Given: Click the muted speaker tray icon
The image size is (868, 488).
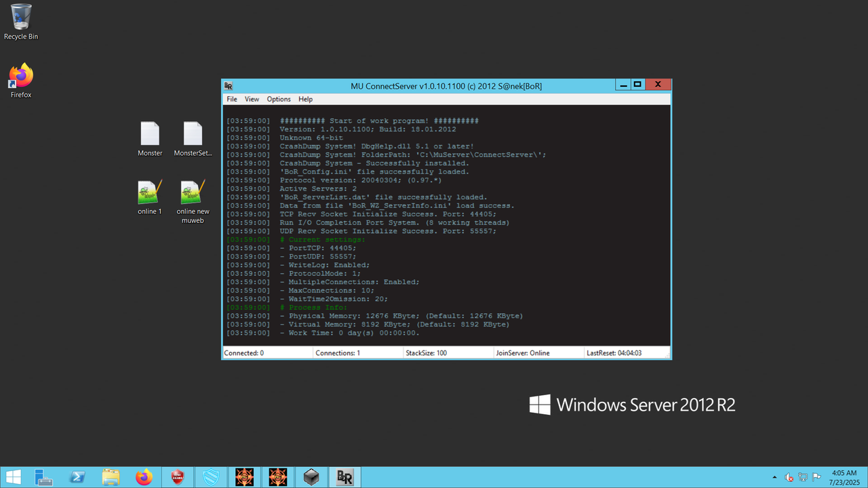Looking at the screenshot, I should pyautogui.click(x=789, y=477).
